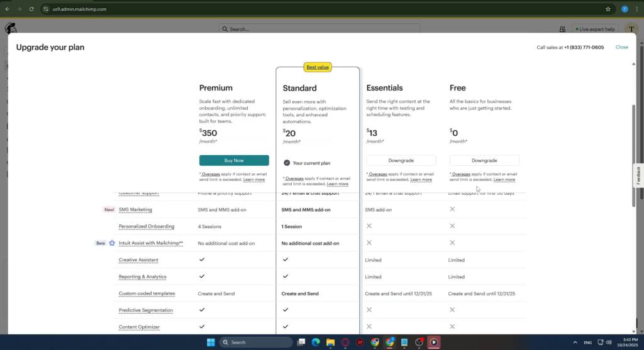Click the SMS Marketing feature label

[x=135, y=210]
